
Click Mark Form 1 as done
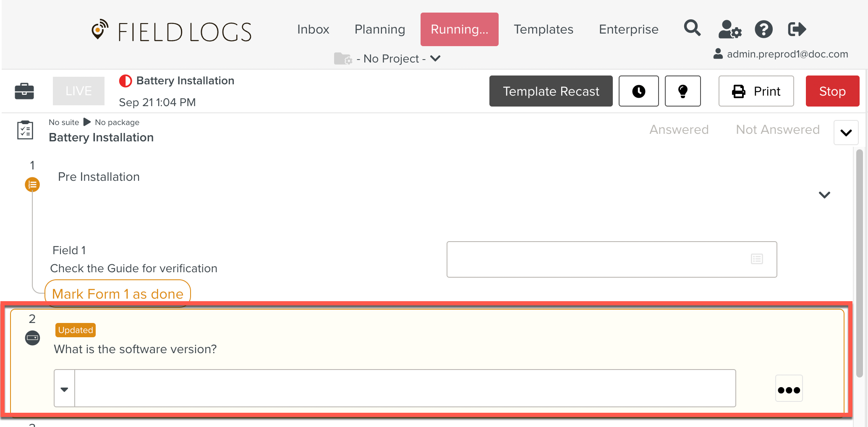click(118, 294)
